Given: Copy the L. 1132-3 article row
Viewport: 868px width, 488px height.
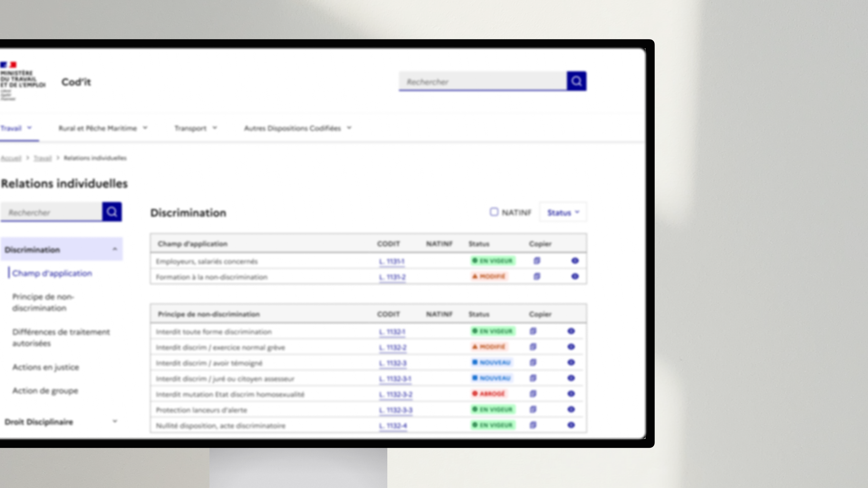Looking at the screenshot, I should pyautogui.click(x=533, y=362).
